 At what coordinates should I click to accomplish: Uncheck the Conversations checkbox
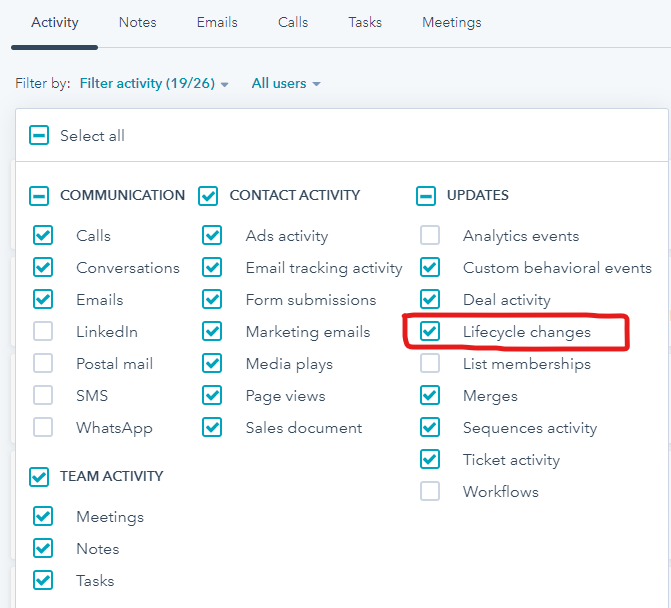(43, 267)
